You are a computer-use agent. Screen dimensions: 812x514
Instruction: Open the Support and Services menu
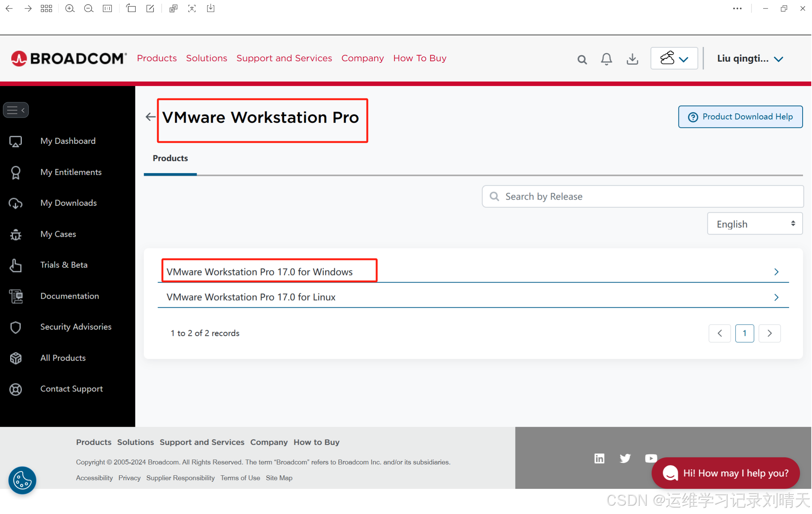coord(284,58)
